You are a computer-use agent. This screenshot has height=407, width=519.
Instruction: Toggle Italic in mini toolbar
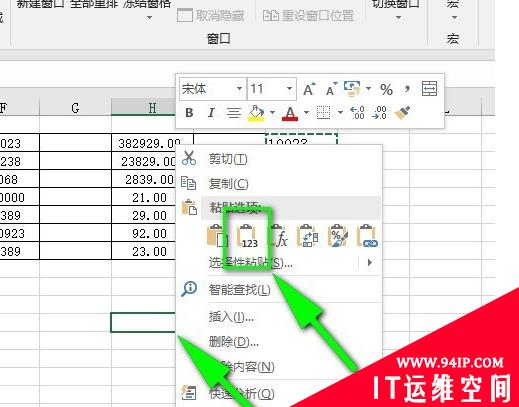click(x=211, y=113)
